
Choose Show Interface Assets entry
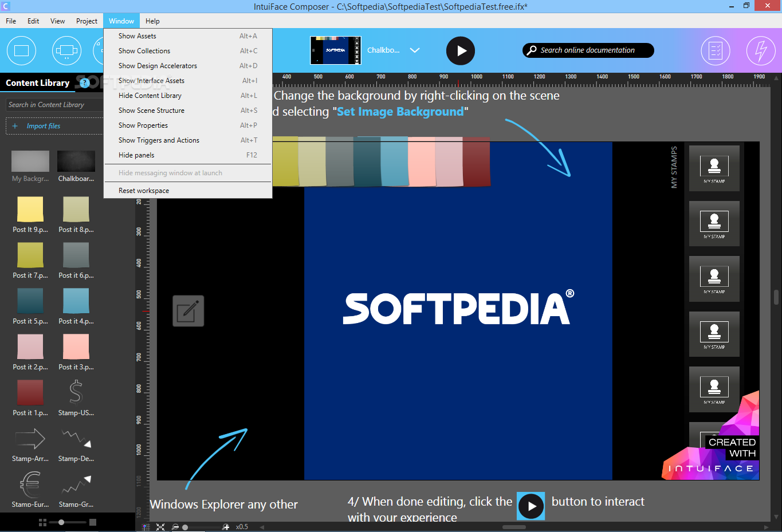[188, 81]
